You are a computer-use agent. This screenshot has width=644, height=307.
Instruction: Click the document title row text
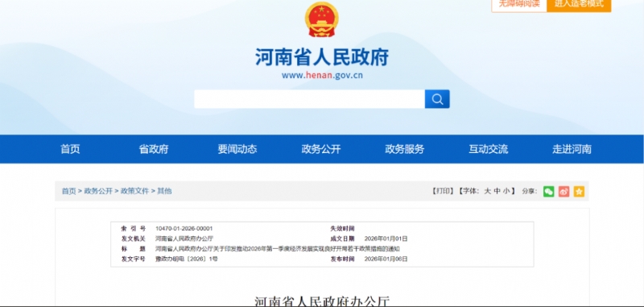point(277,249)
